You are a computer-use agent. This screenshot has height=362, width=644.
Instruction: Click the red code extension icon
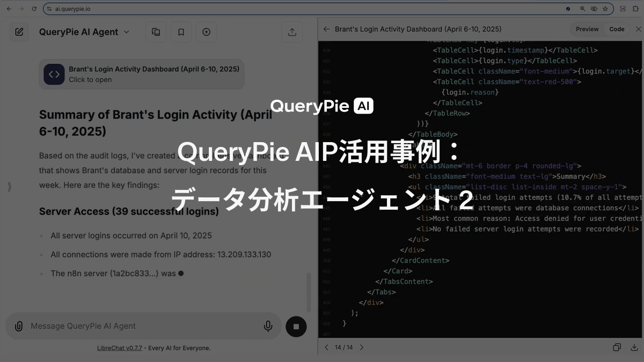tap(623, 9)
